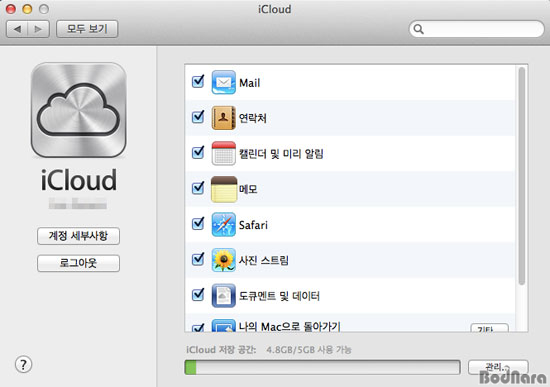Click the iCloud storage usage bar

tap(322, 367)
